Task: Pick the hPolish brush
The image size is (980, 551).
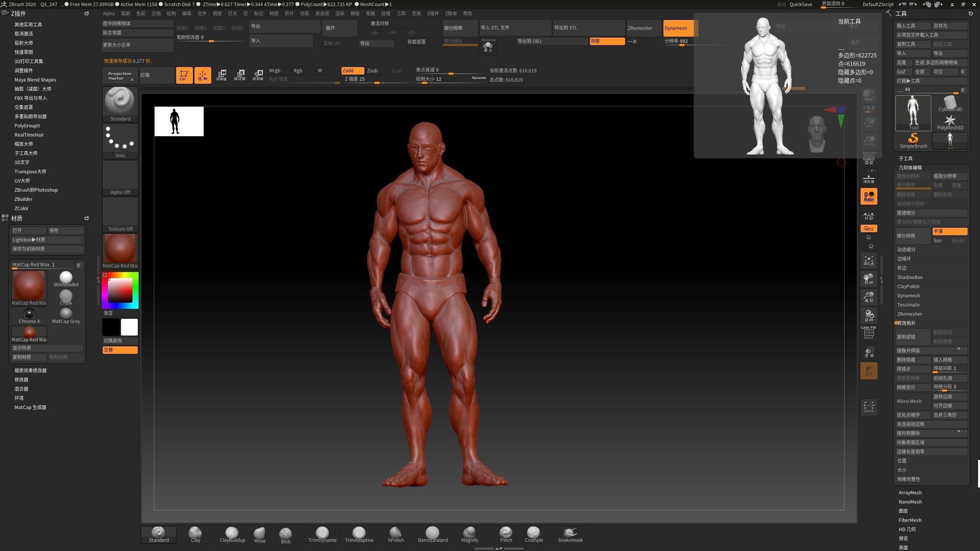Action: pos(396,535)
